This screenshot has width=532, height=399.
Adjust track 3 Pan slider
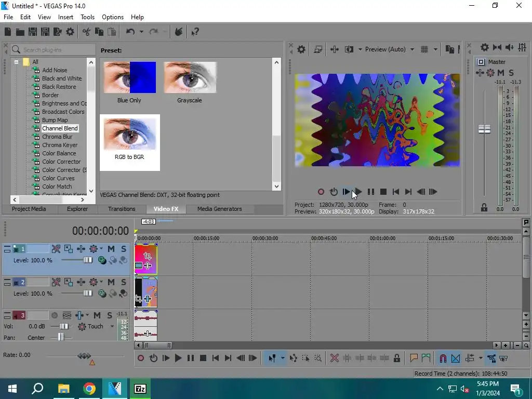(x=60, y=337)
